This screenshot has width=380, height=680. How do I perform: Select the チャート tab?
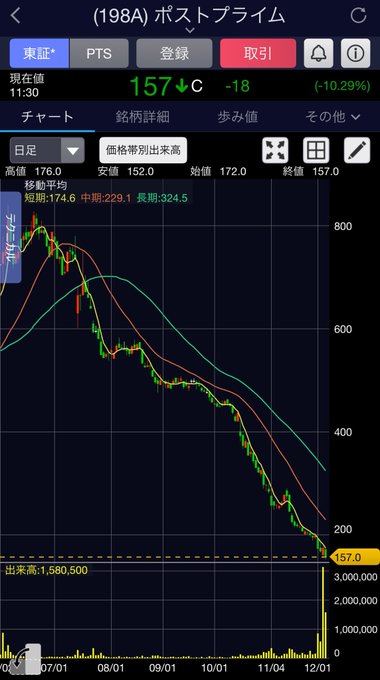point(47,117)
